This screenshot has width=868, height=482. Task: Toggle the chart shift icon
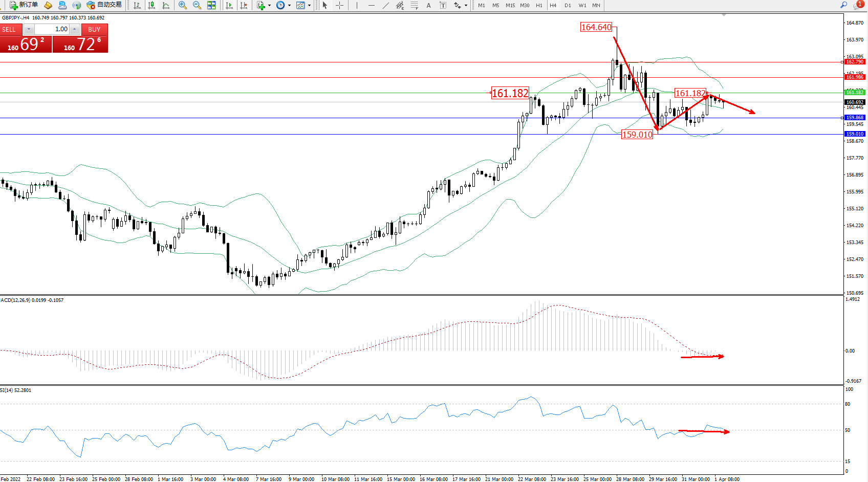(244, 5)
